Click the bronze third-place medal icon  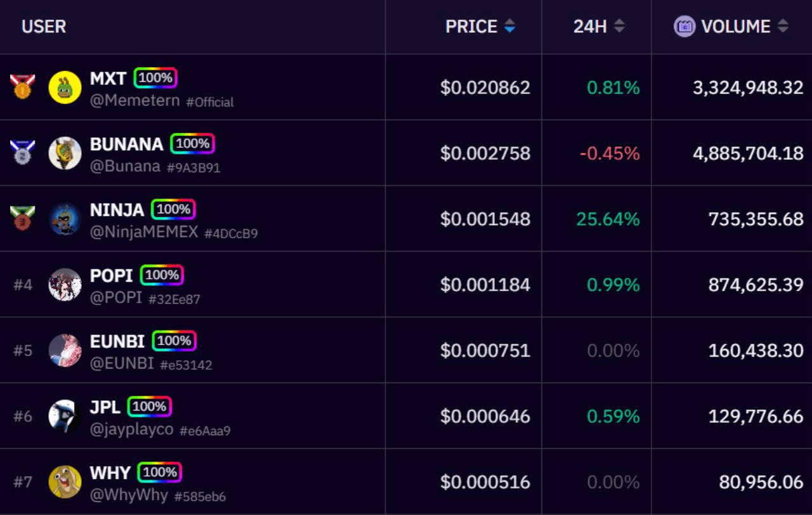(23, 219)
